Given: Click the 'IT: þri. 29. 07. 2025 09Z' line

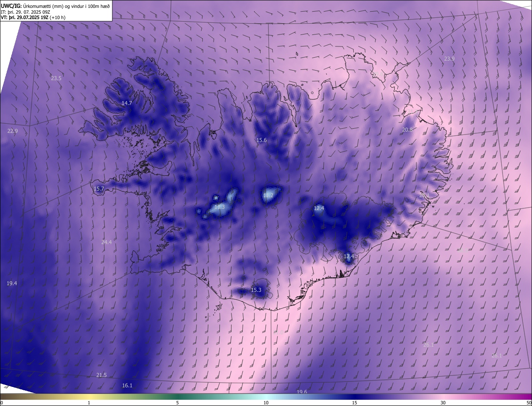Looking at the screenshot, I should point(26,12).
